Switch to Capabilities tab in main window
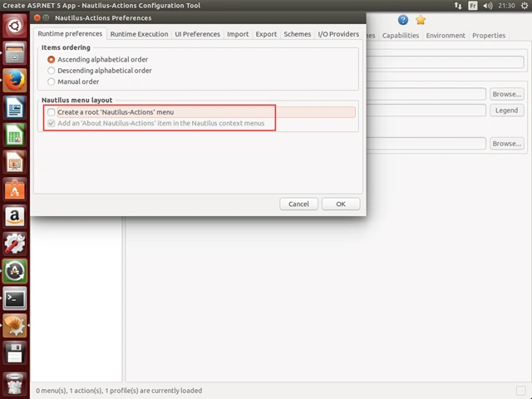 [401, 35]
